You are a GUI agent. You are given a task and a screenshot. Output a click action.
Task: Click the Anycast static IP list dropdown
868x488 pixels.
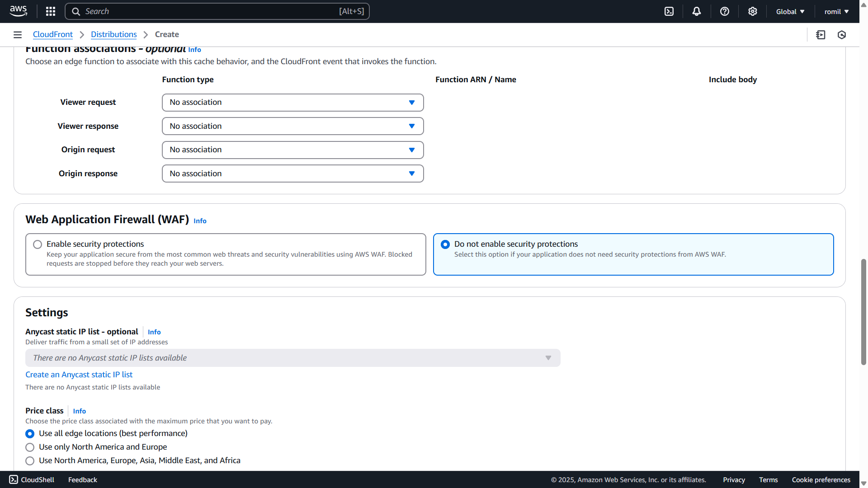tap(292, 358)
